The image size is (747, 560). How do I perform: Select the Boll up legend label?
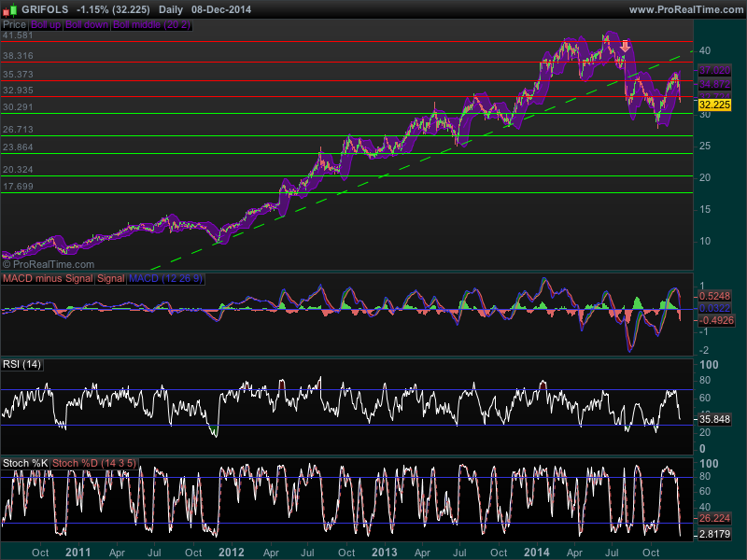click(46, 25)
